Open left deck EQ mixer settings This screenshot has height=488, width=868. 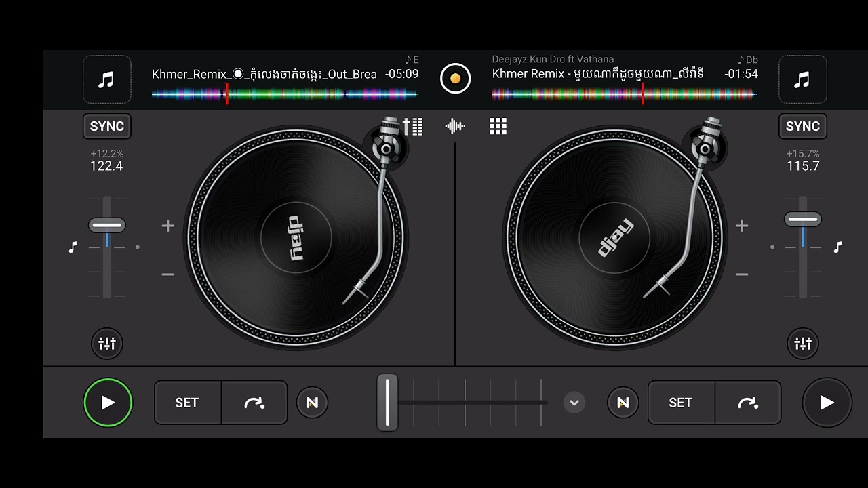(107, 344)
